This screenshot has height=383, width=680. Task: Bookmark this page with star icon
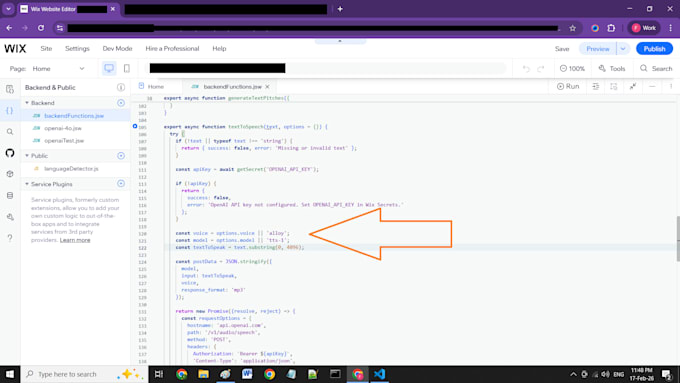(572, 28)
